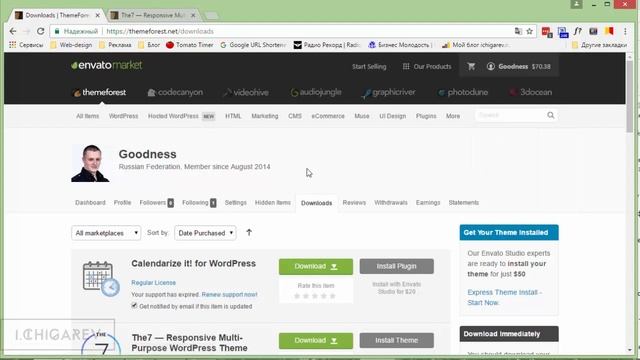Rate Calendarize it five stars
Screen dimensions: 640x360
333,296
